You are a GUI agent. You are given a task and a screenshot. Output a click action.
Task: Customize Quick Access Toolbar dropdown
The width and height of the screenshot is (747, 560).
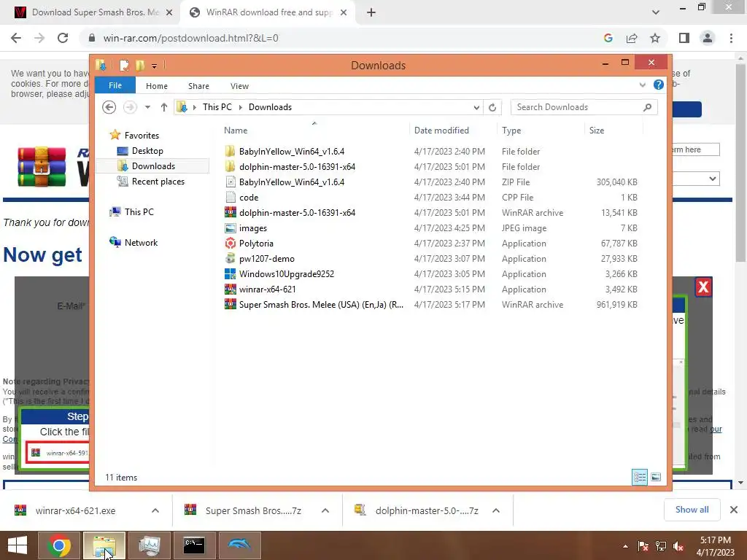pos(155,66)
